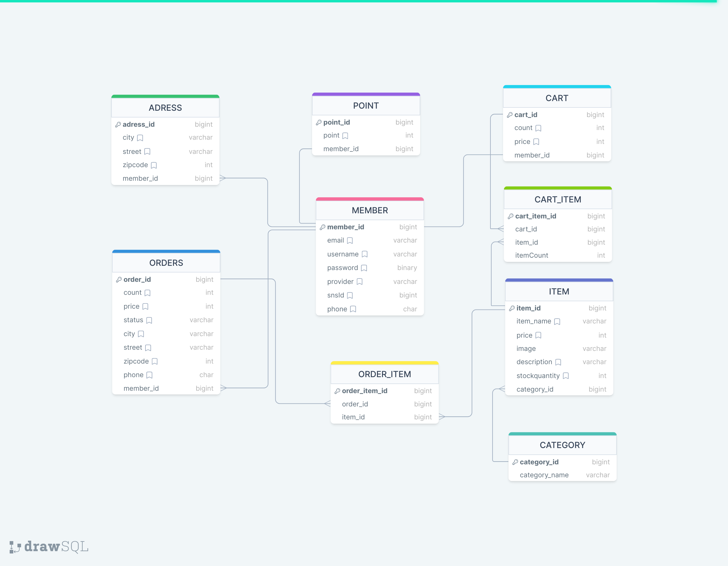The image size is (728, 566).
Task: Select the ADRESS table header
Action: click(165, 108)
